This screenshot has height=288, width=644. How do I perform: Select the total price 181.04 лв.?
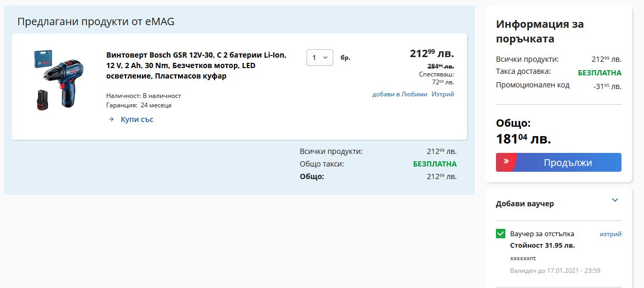524,139
